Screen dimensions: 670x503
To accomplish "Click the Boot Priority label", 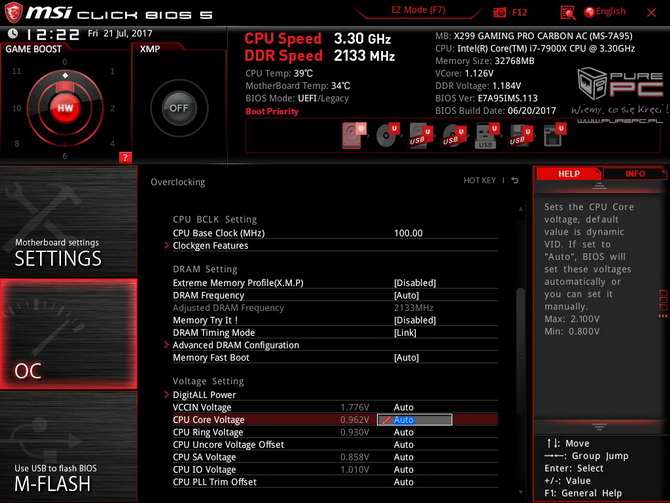I will (x=272, y=111).
